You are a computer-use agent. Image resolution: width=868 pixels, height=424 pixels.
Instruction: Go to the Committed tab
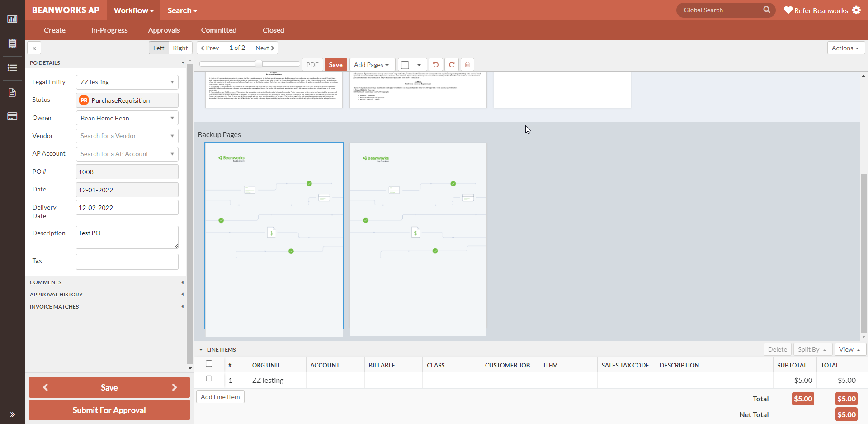click(219, 30)
